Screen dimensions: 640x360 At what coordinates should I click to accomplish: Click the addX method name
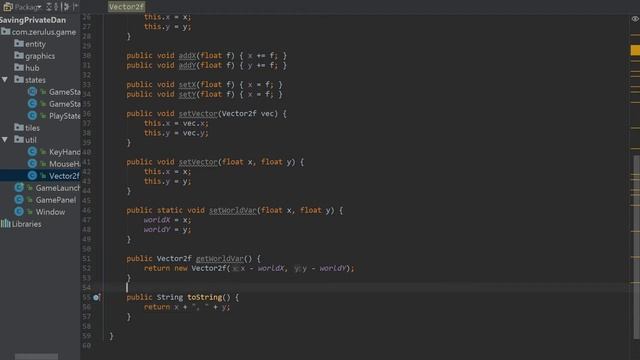point(187,56)
